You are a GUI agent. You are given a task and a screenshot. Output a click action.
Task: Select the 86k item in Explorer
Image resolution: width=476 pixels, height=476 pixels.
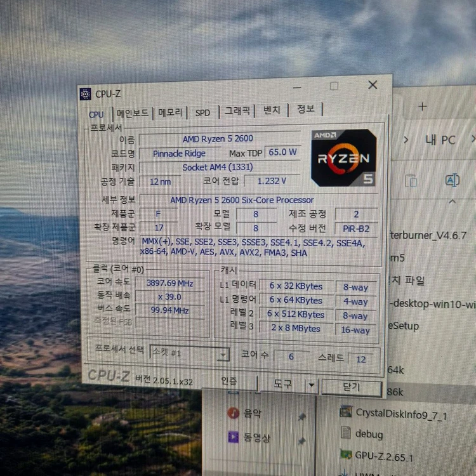(395, 392)
